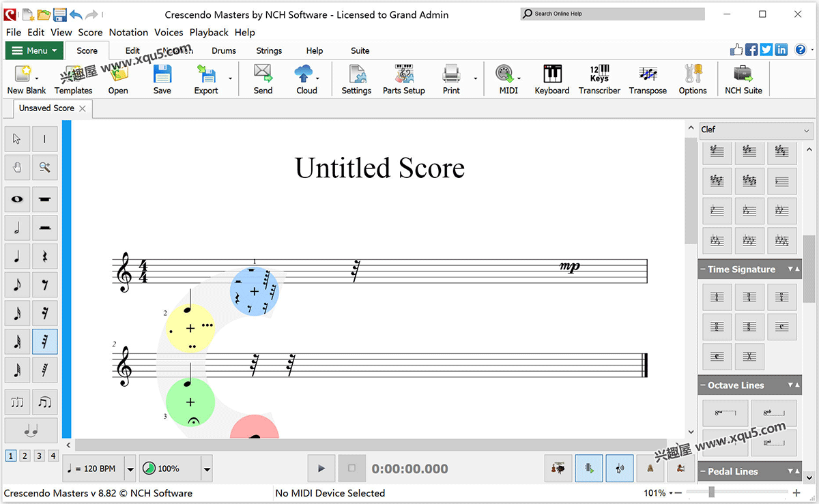Click the zoom in plus button

(x=796, y=492)
